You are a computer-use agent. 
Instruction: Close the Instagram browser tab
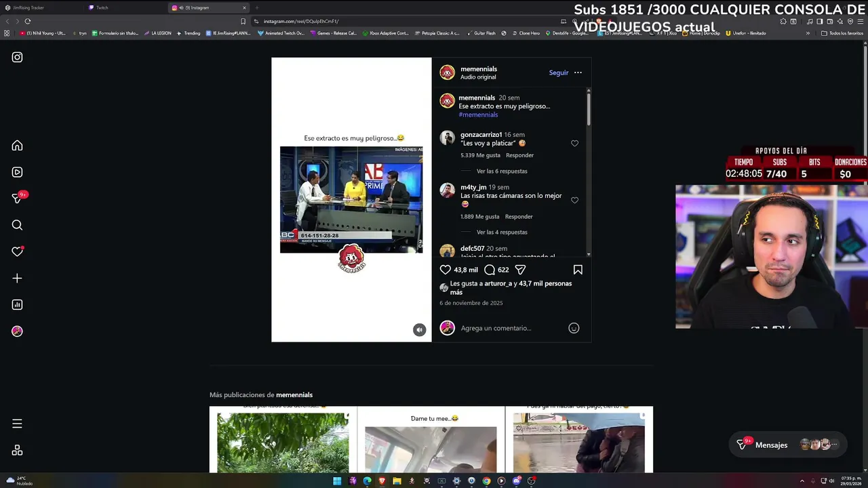click(244, 7)
